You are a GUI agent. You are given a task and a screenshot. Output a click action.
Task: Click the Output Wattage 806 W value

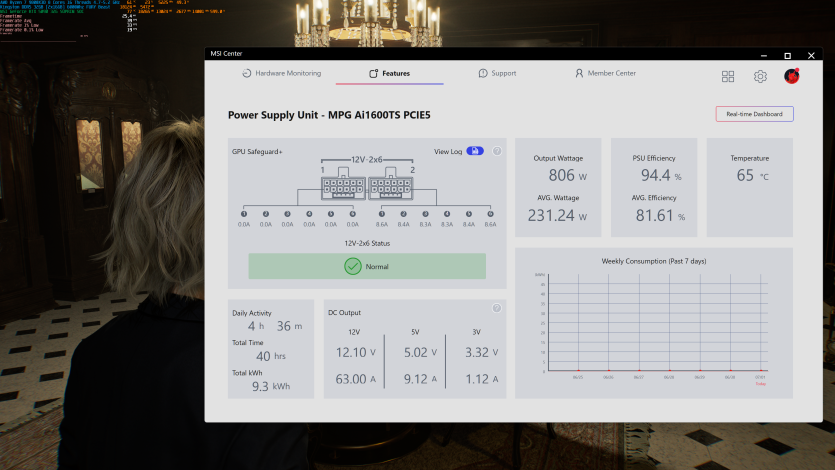click(568, 175)
